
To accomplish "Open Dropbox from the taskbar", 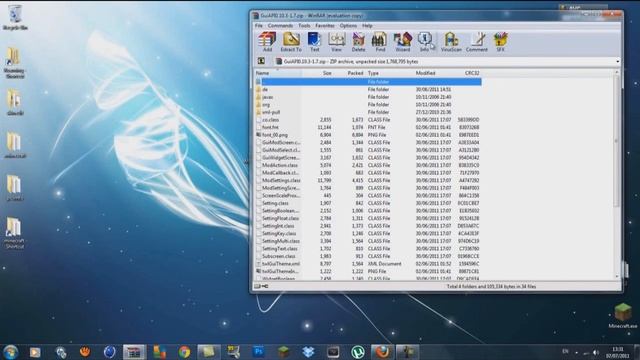I will click(x=308, y=352).
